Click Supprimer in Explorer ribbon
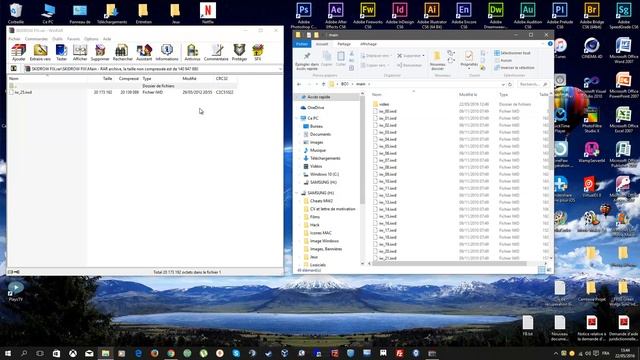 coord(411,56)
